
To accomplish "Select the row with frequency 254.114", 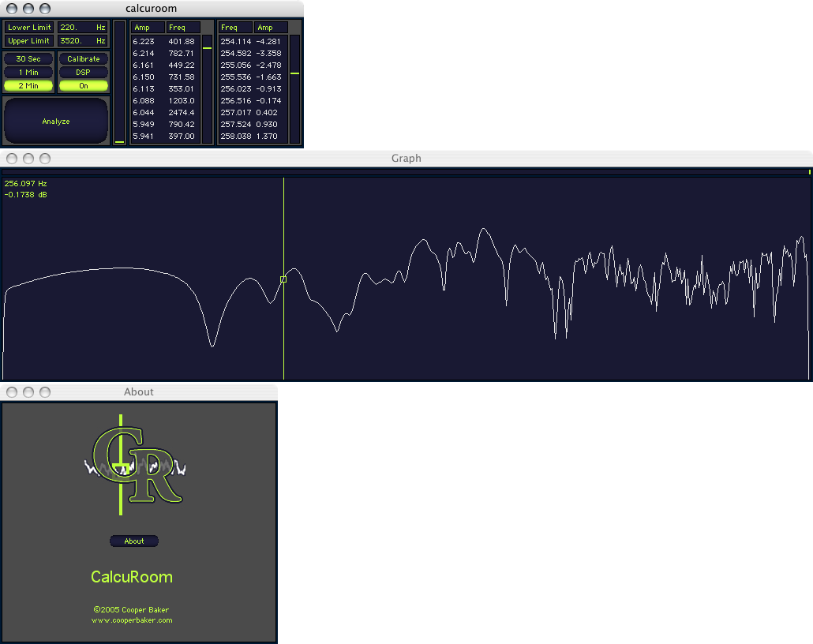I will pyautogui.click(x=253, y=42).
